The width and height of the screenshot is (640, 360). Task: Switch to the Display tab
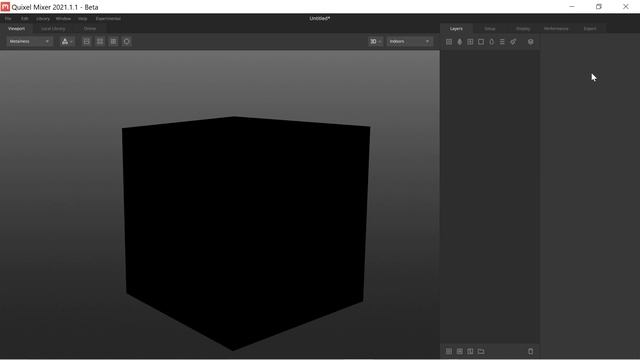[x=523, y=29]
